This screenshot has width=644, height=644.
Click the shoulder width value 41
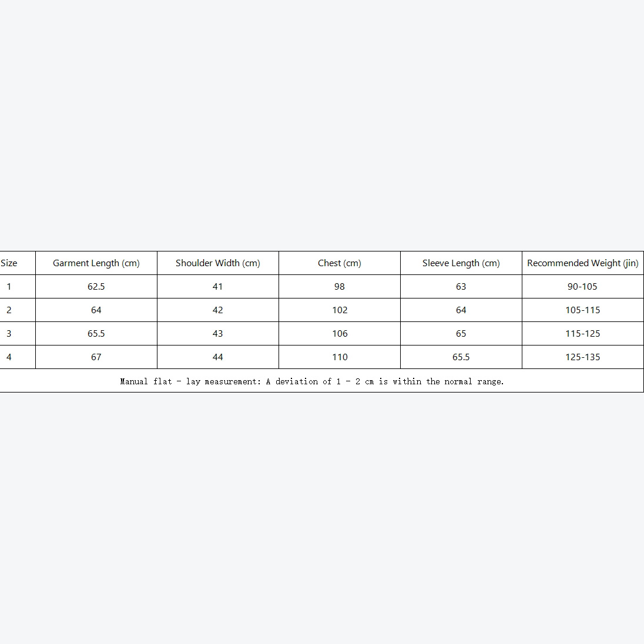pos(218,287)
